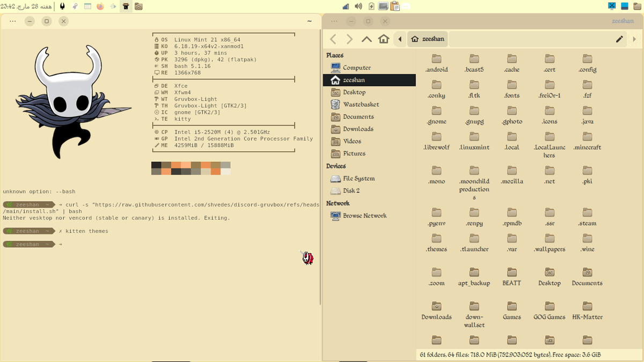Select the Downloads folder in the file grid
The height and width of the screenshot is (362, 644).
[x=436, y=311]
